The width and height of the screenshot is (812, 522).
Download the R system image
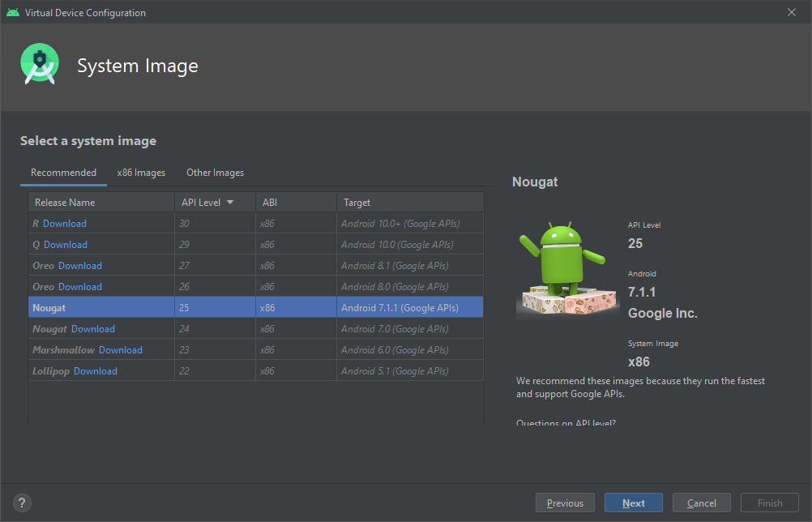[65, 224]
